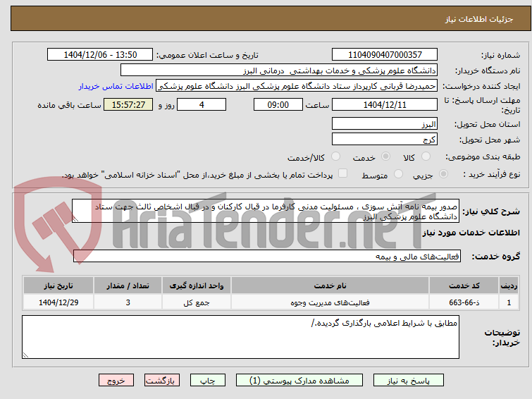
Task: Click the اطلاعات خدمات مورد نیاز heading
Action: (x=471, y=233)
